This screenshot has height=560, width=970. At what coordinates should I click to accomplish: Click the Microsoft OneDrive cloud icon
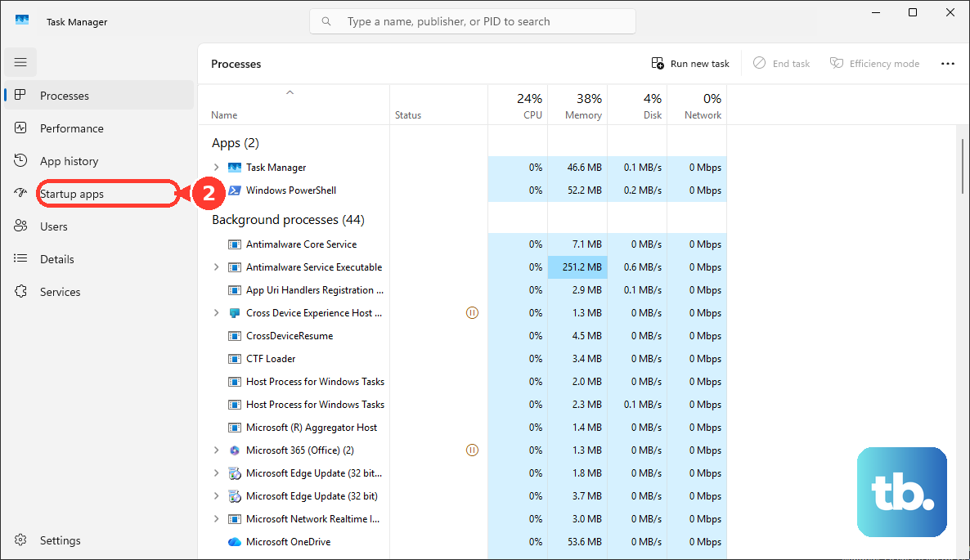click(235, 542)
